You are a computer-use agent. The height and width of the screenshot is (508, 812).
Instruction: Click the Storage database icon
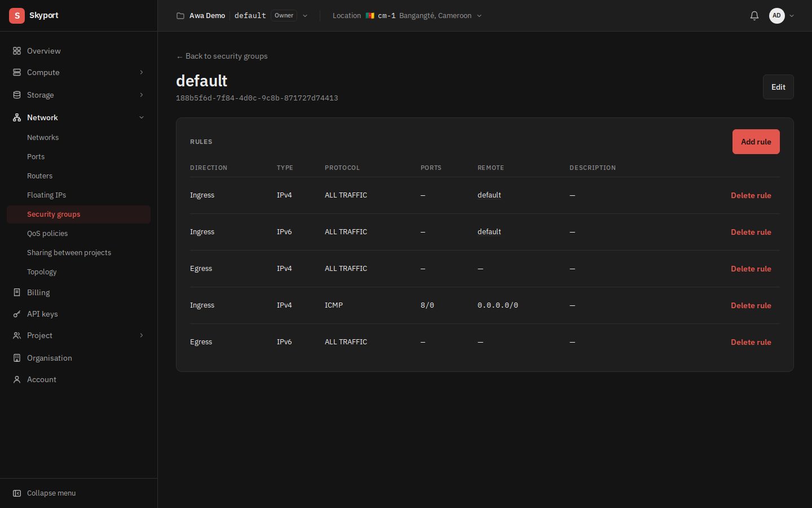(x=17, y=95)
